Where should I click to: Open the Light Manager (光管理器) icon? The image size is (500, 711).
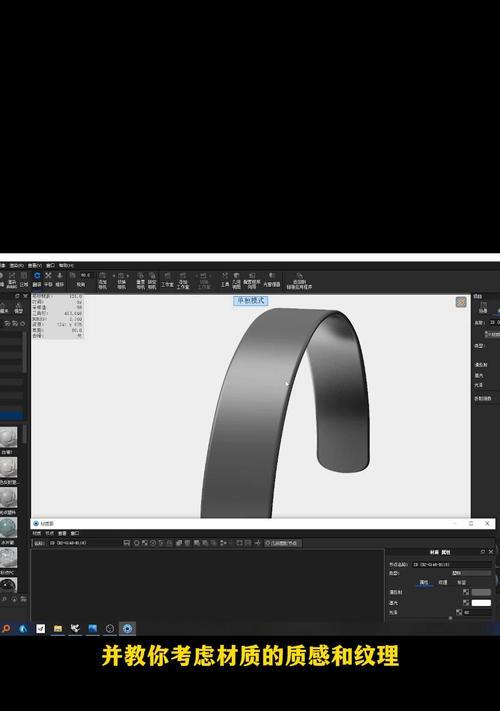[x=272, y=279]
